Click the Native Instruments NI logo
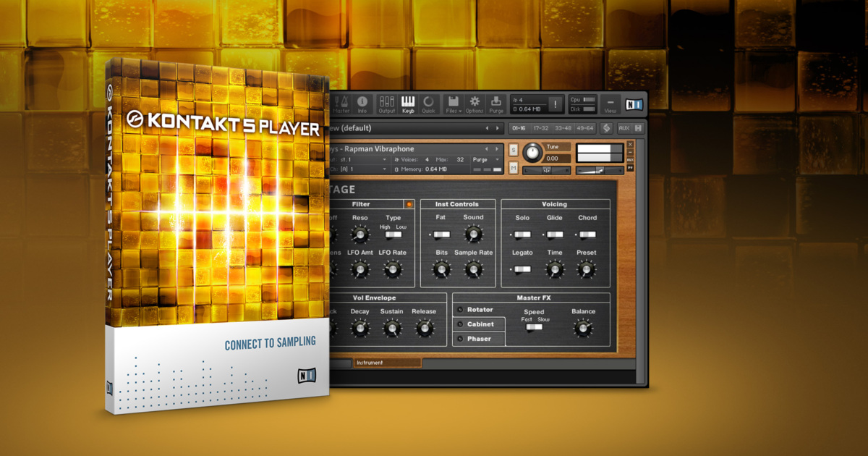The height and width of the screenshot is (456, 868). pyautogui.click(x=634, y=104)
